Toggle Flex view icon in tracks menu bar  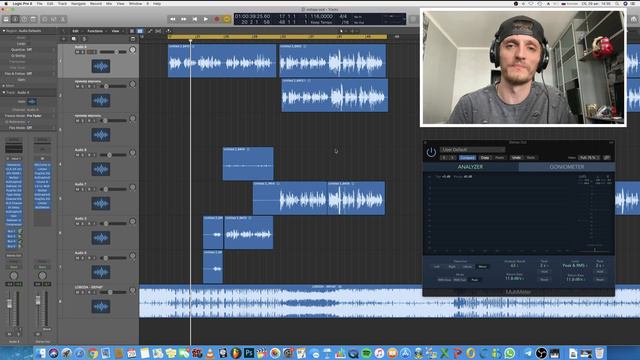(x=158, y=31)
